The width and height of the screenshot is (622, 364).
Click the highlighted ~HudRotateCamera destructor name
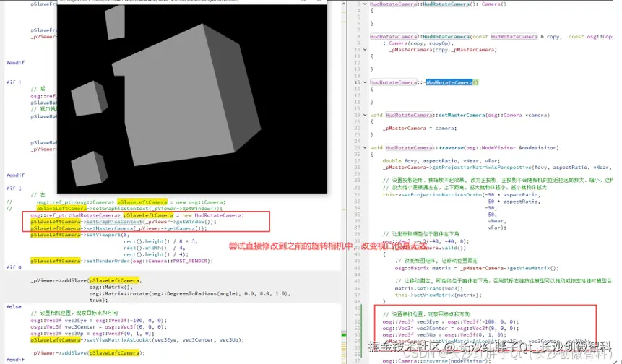449,82
